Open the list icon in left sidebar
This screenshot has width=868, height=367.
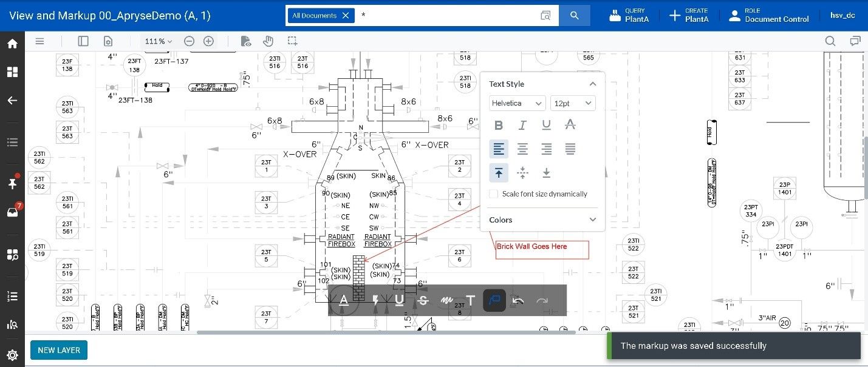coord(12,143)
